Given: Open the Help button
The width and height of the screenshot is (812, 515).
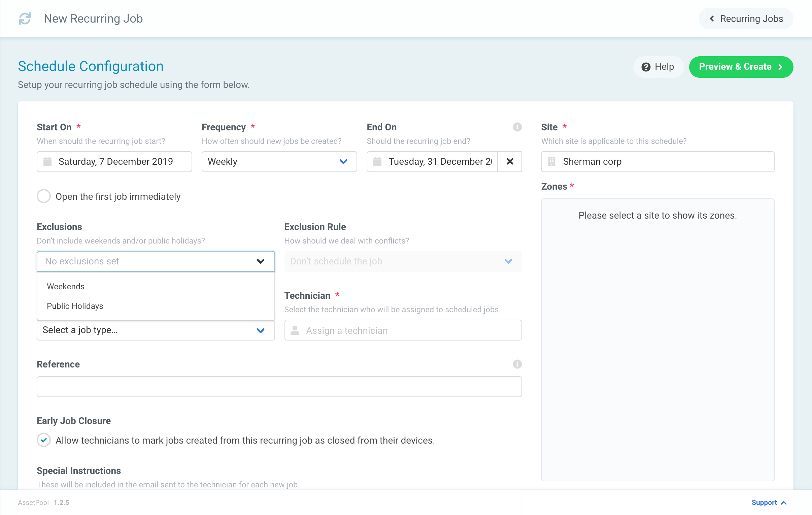Looking at the screenshot, I should 658,67.
